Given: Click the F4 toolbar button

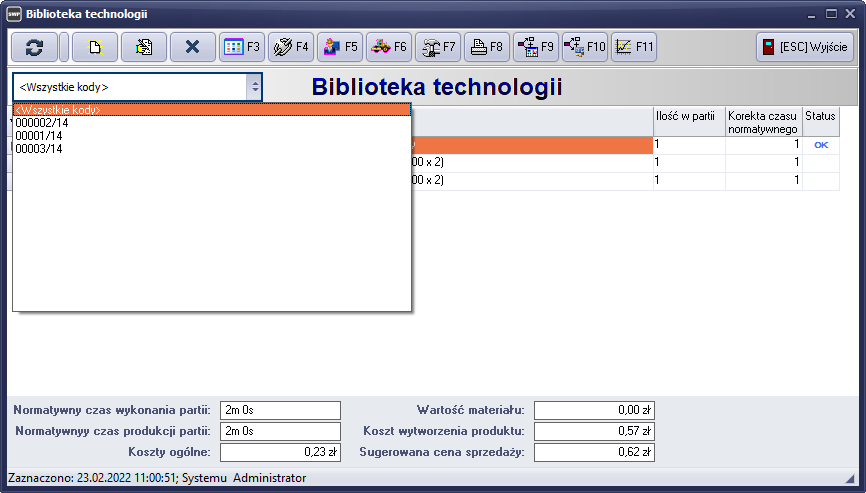Looking at the screenshot, I should point(290,47).
